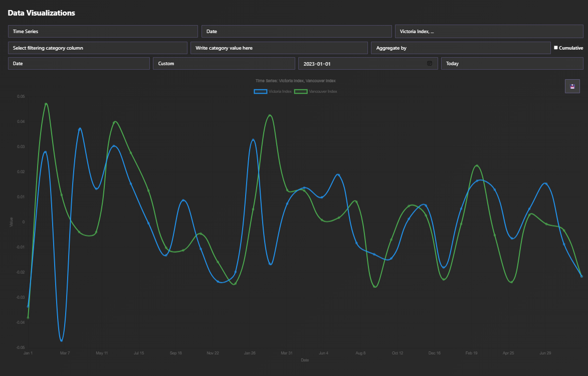The width and height of the screenshot is (588, 376).
Task: Open the Date filter column dropdown in third row
Action: [x=79, y=64]
